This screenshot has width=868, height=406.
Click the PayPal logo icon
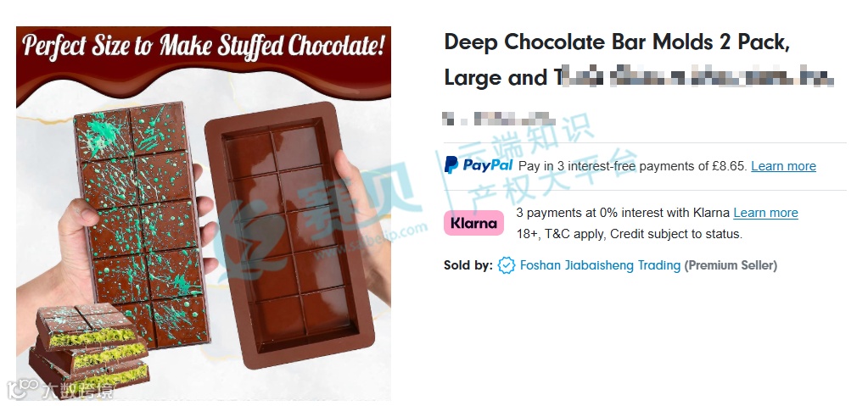coord(479,164)
